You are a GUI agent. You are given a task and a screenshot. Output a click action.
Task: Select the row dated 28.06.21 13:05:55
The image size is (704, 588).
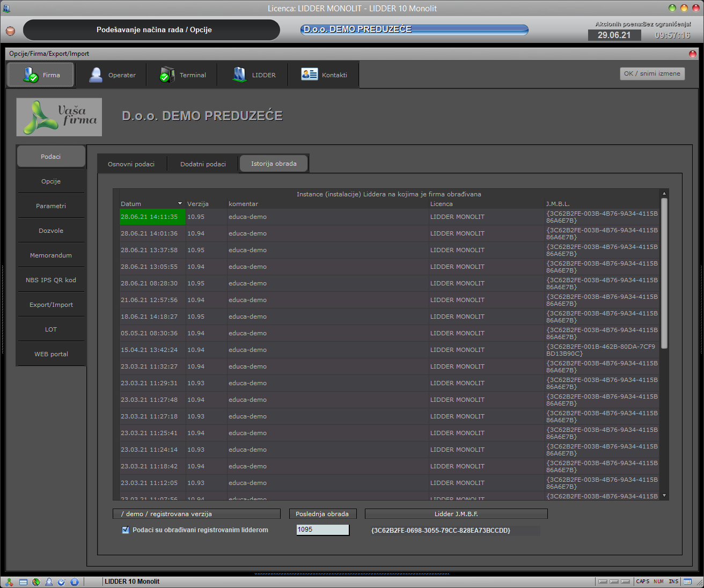click(390, 267)
